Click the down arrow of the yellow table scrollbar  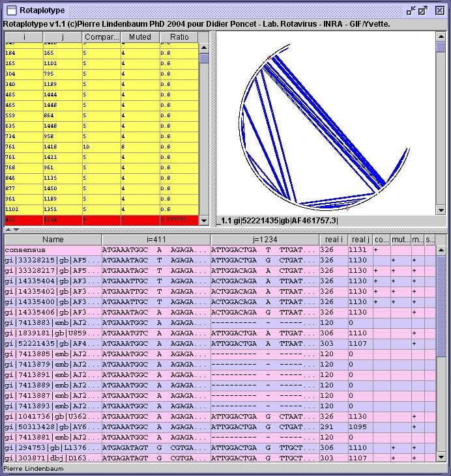pos(203,219)
